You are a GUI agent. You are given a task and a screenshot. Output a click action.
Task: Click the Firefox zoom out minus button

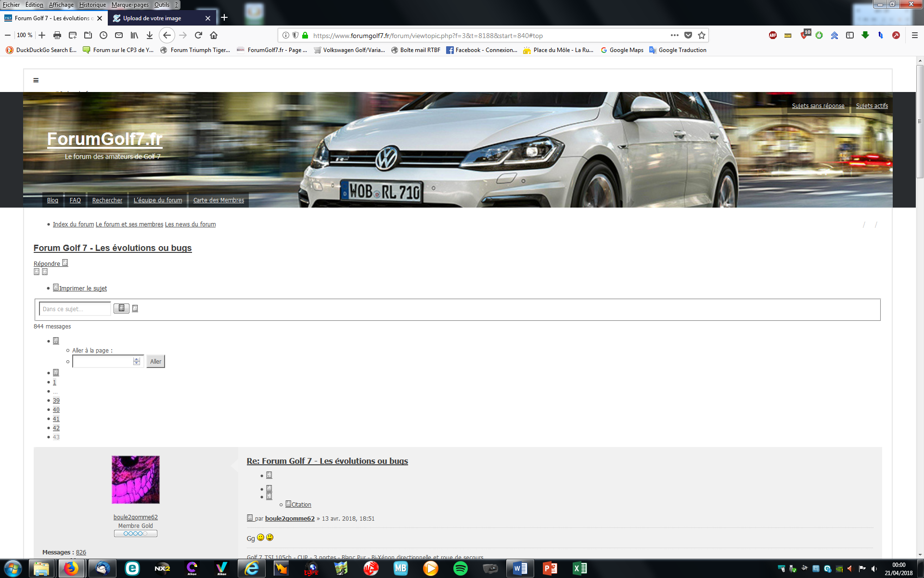point(8,35)
